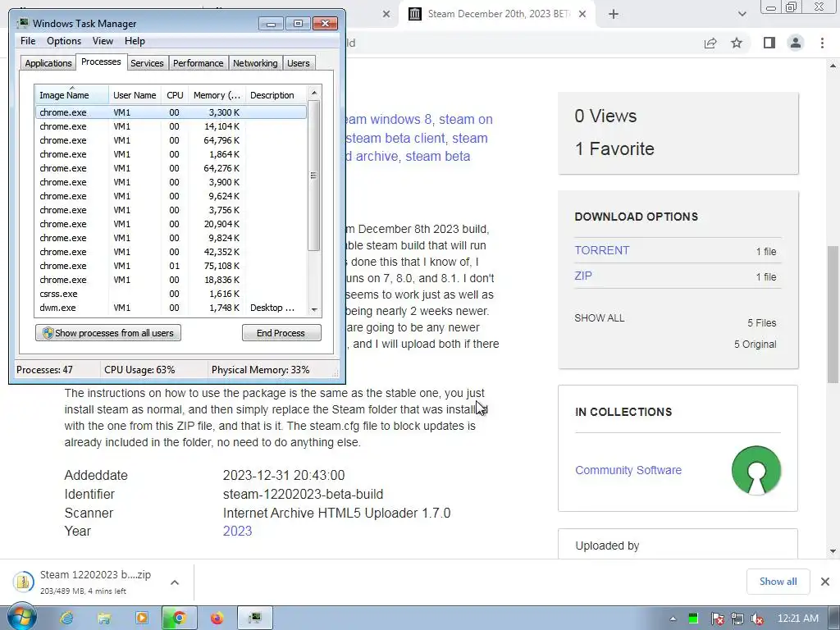This screenshot has height=630, width=840.
Task: Close the downloads bar
Action: pos(825,582)
